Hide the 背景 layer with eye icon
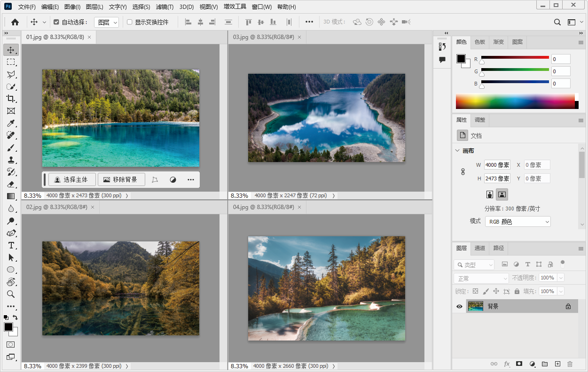The height and width of the screenshot is (372, 588). (460, 306)
